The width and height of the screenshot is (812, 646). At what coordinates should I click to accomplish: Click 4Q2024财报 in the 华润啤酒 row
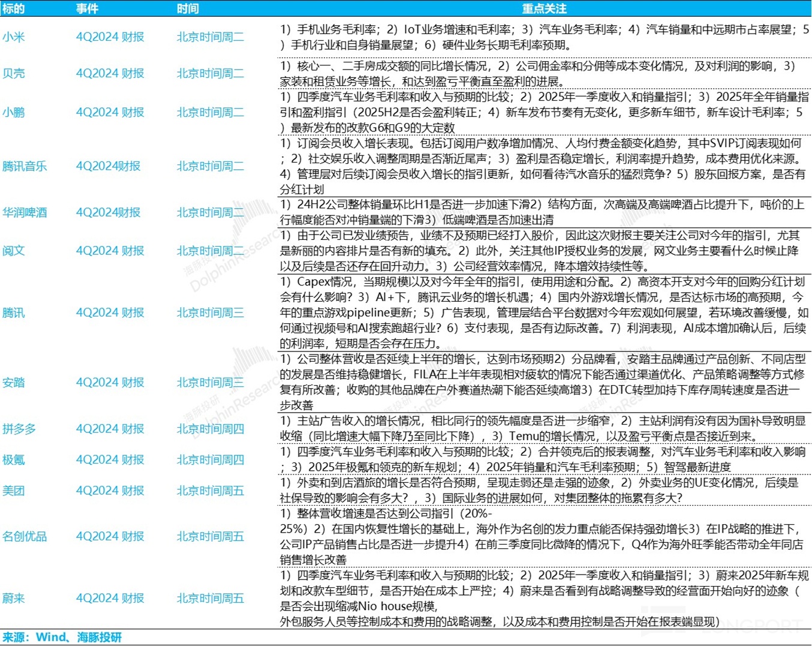click(x=109, y=212)
